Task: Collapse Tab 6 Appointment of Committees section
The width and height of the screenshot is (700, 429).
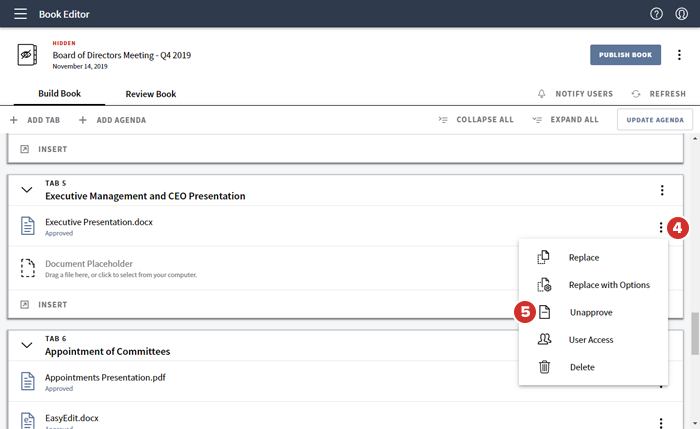Action: 27,346
